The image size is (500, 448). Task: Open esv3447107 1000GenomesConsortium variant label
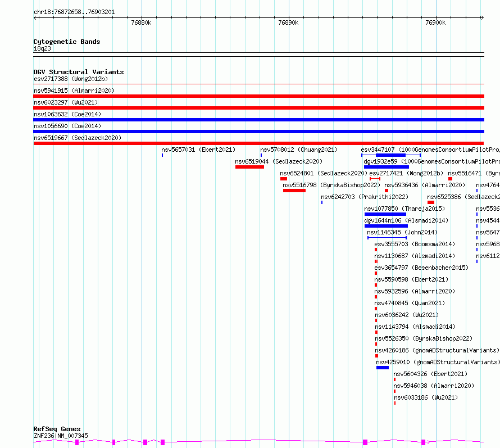pyautogui.click(x=430, y=150)
